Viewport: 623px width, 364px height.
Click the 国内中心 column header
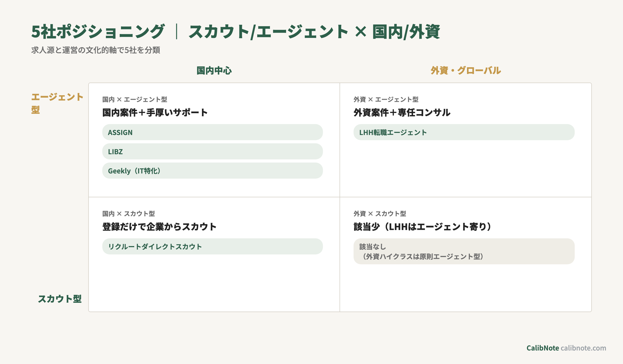pos(214,70)
